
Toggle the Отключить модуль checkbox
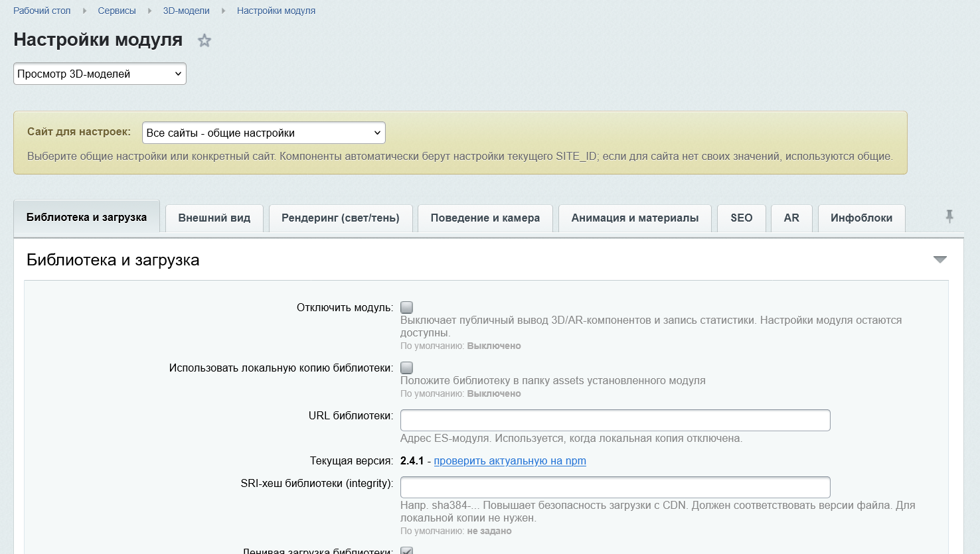407,307
